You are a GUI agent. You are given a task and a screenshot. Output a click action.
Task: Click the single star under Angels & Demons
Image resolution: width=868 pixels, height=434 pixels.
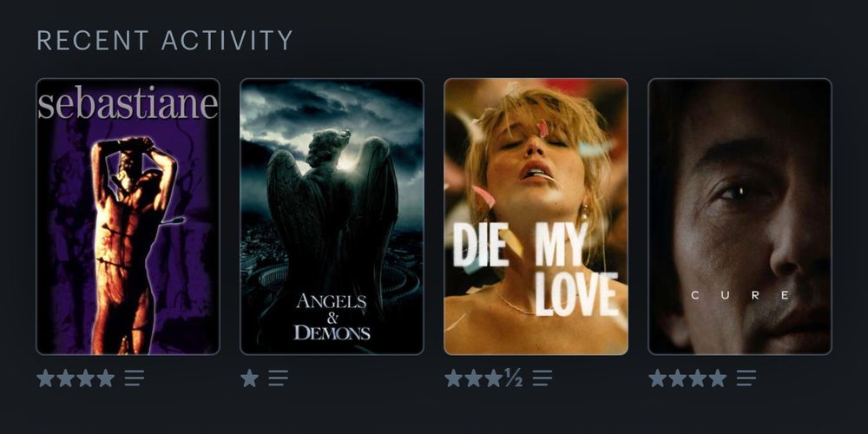point(250,378)
